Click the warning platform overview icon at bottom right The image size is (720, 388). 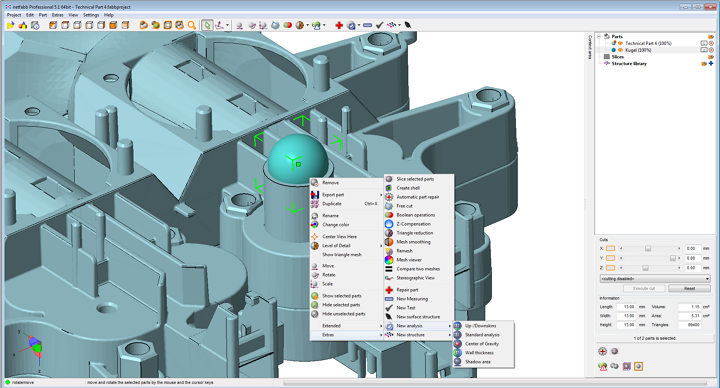pyautogui.click(x=602, y=366)
